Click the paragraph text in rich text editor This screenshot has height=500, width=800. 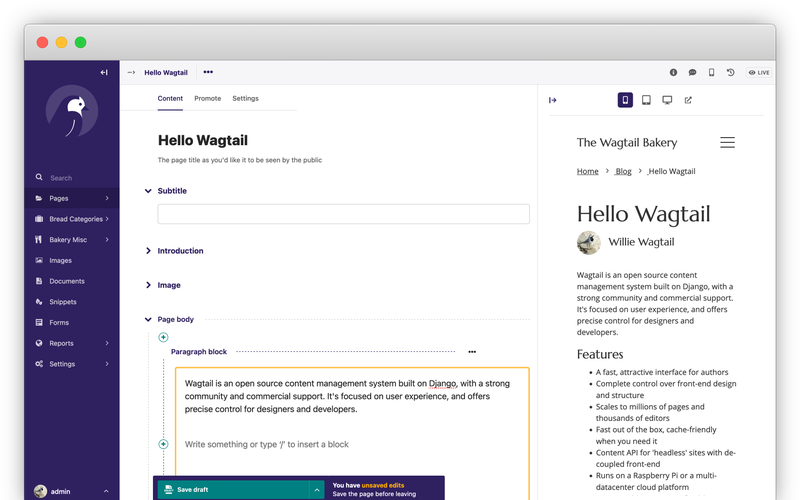coord(347,396)
